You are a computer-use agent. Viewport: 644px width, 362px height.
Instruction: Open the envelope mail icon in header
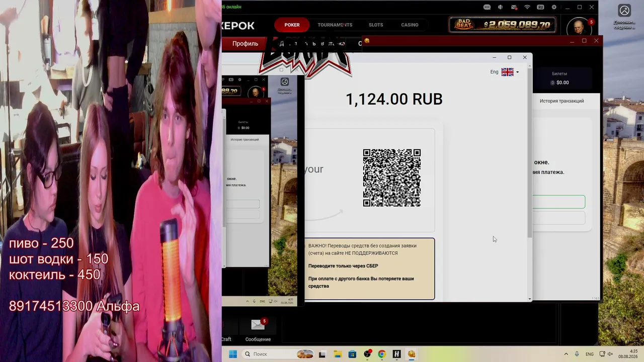click(x=514, y=7)
